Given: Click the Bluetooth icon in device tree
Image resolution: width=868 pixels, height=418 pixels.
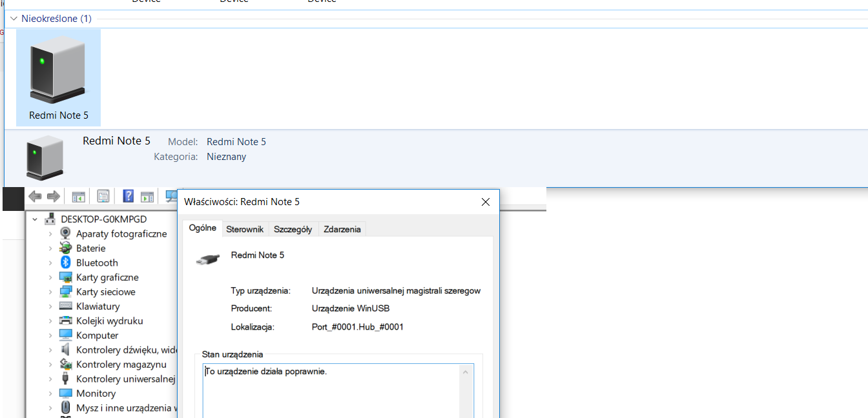Looking at the screenshot, I should point(65,263).
